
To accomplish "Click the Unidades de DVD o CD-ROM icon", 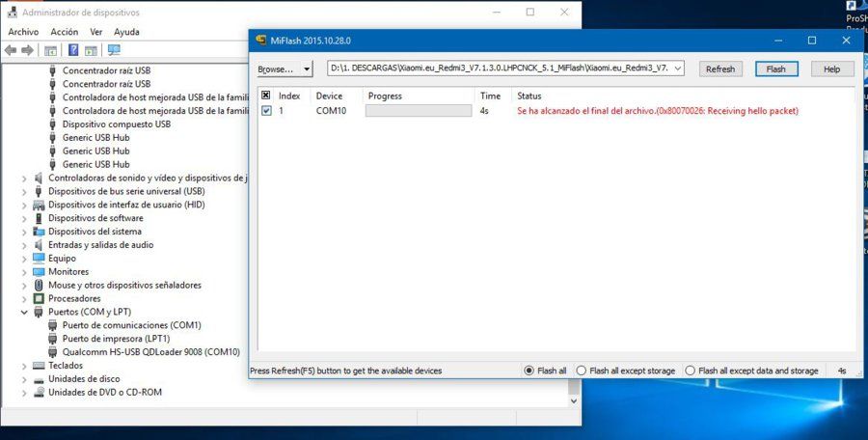I will (x=39, y=393).
